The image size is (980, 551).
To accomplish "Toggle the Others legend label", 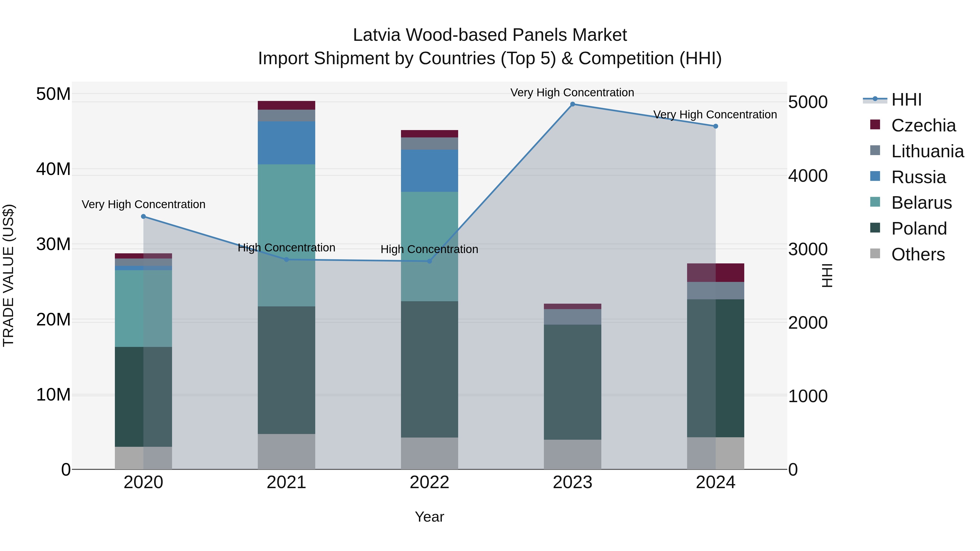I will [x=918, y=254].
